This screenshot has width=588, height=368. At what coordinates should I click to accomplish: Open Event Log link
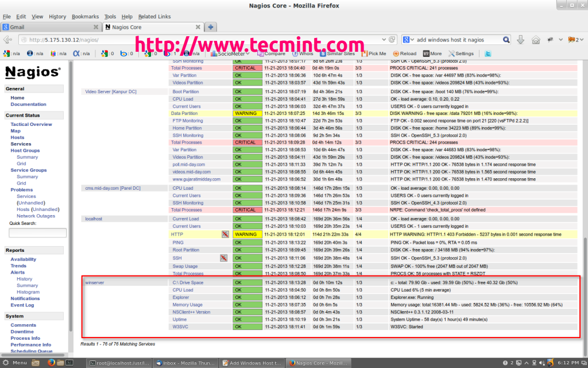[22, 305]
